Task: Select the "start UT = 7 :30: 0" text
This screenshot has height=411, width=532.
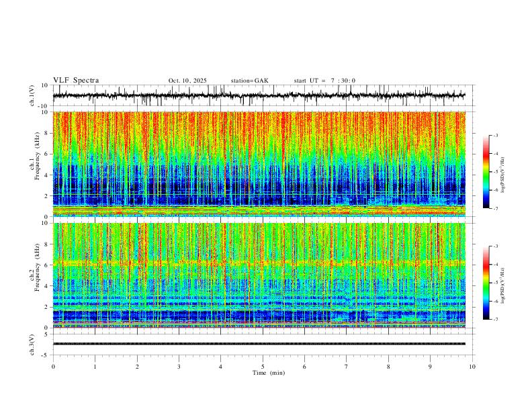Action: (x=324, y=81)
